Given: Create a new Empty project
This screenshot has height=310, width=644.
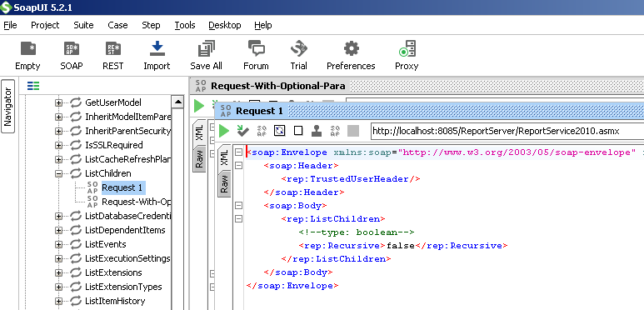Looking at the screenshot, I should tap(27, 56).
